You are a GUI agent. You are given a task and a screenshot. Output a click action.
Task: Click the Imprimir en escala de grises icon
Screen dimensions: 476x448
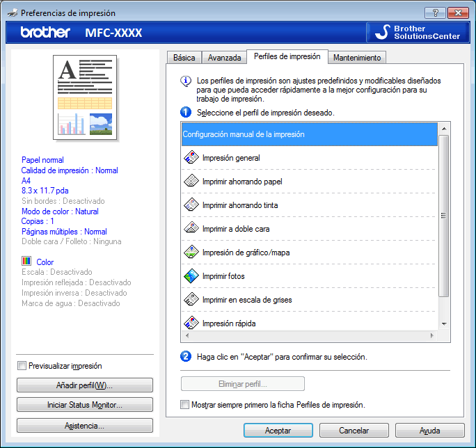click(x=191, y=299)
